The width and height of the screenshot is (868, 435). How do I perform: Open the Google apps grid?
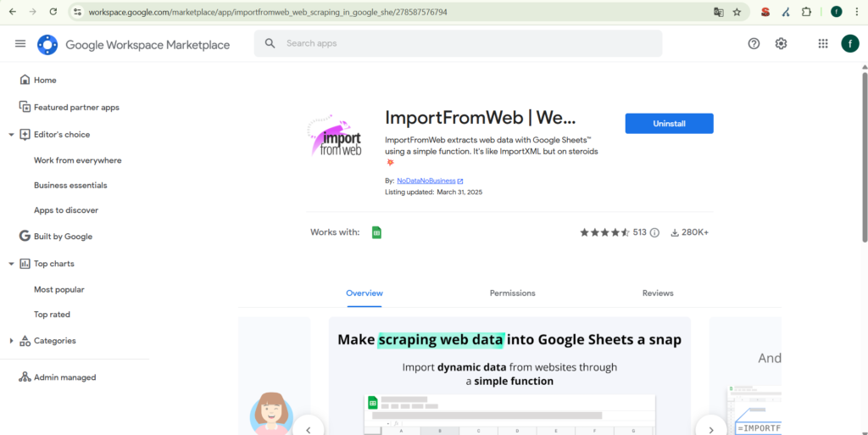pos(823,44)
